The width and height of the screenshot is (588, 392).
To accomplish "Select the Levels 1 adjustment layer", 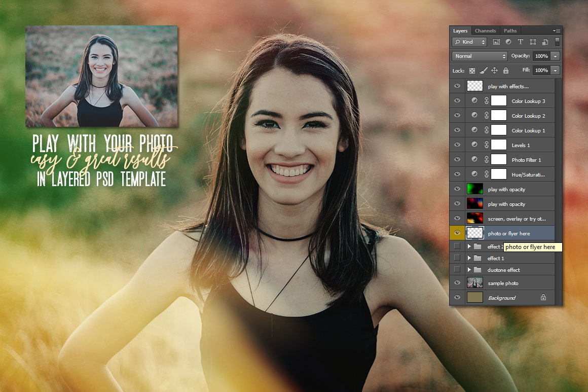I will pyautogui.click(x=521, y=145).
